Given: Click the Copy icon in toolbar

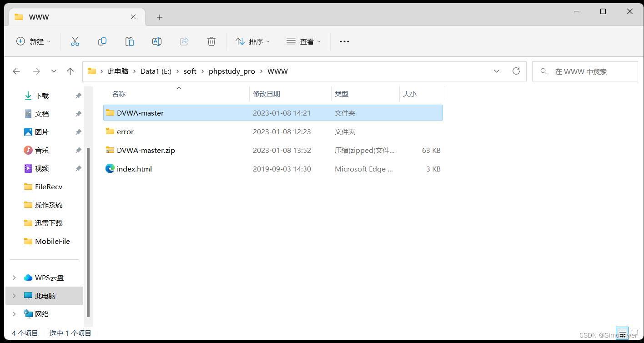Looking at the screenshot, I should (102, 41).
